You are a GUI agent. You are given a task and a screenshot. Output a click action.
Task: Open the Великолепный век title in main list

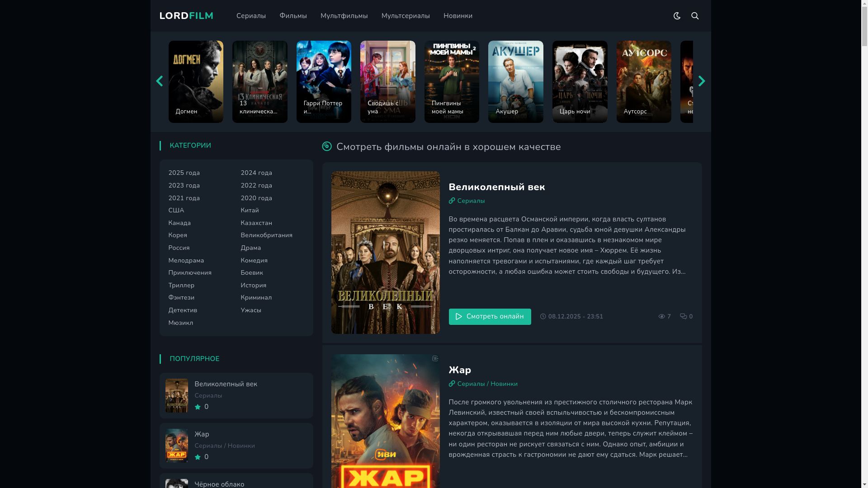(x=497, y=187)
